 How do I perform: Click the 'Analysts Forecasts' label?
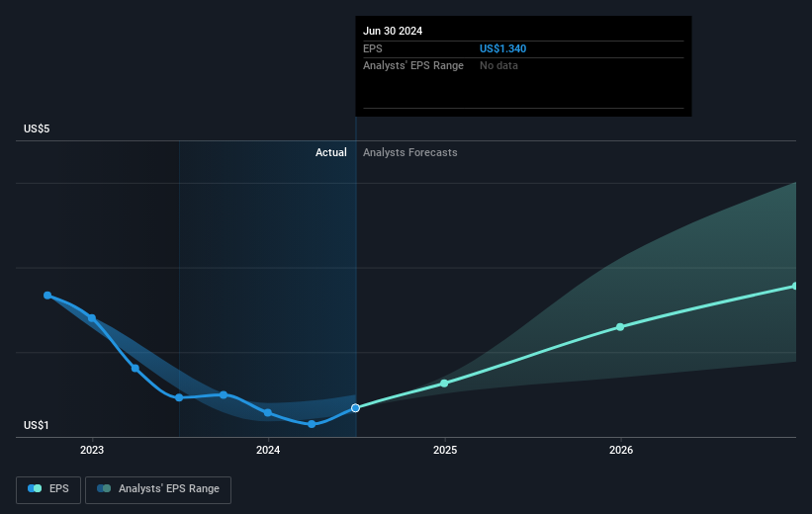click(410, 152)
